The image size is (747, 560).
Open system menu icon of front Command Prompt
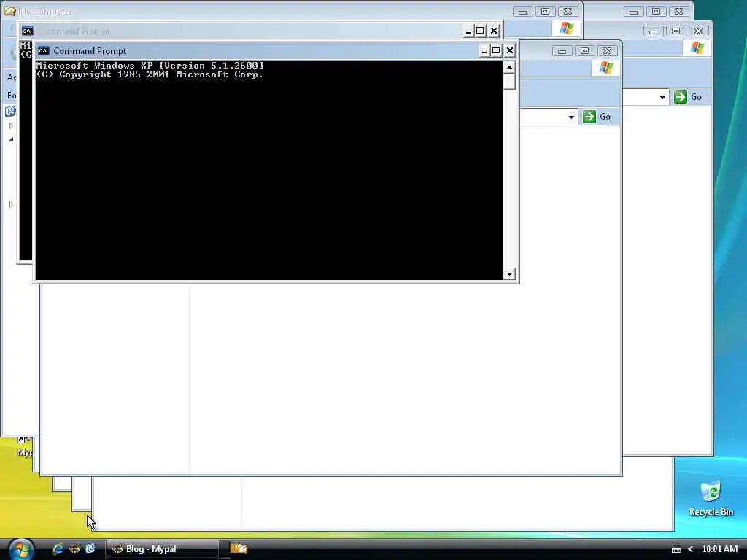43,50
